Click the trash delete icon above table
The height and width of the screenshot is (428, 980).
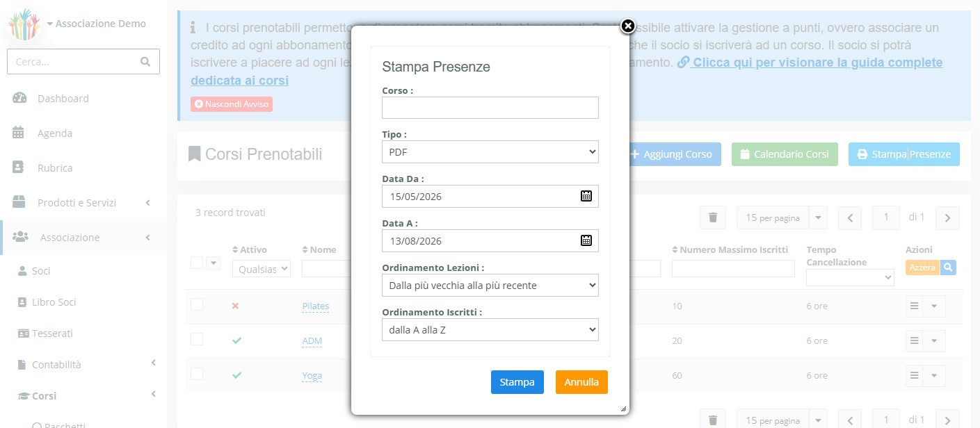tap(713, 217)
